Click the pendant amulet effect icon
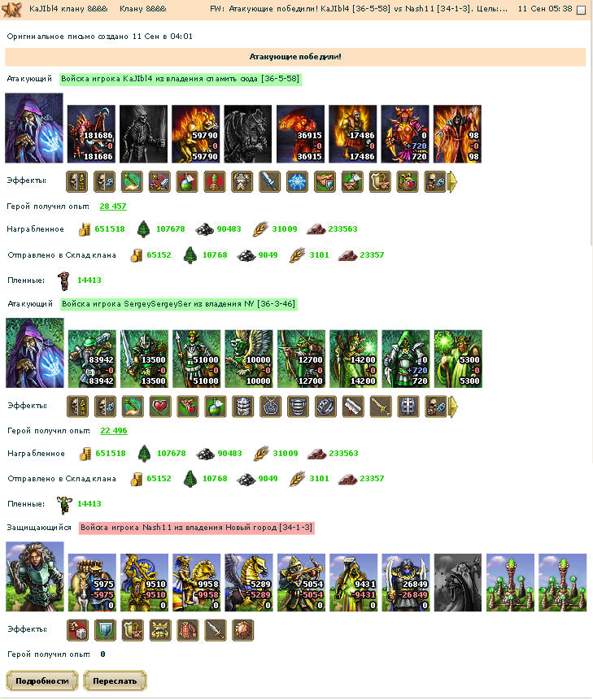This screenshot has width=593, height=700. (271, 407)
